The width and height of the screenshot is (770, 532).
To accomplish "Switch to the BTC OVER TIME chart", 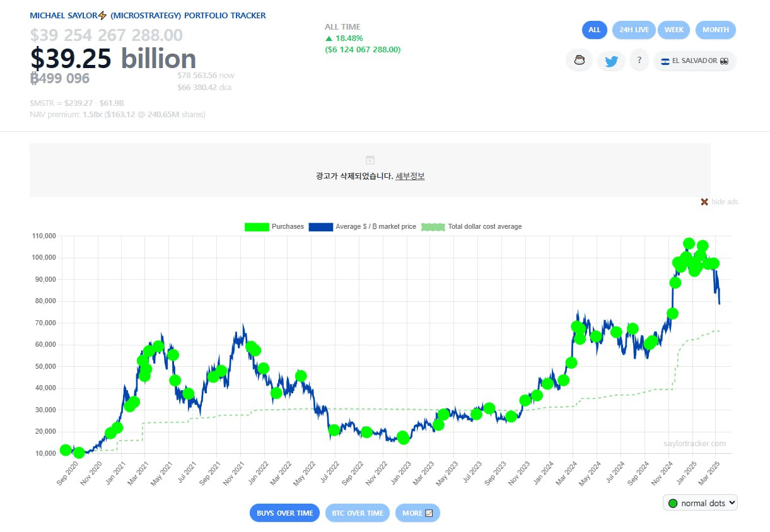I will pos(358,513).
